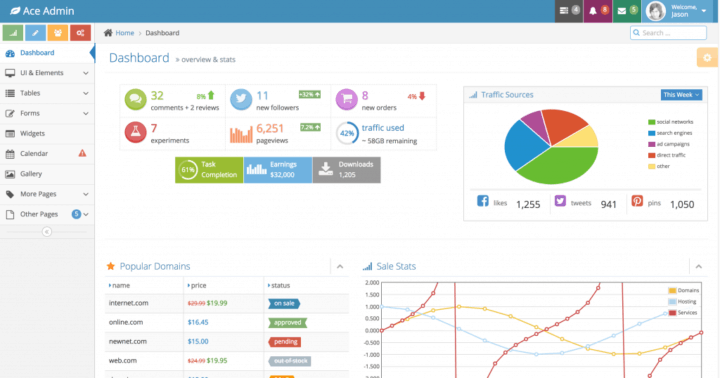Screen dimensions: 720x378
Task: Click the Twitter tweets icon
Action: click(x=560, y=201)
